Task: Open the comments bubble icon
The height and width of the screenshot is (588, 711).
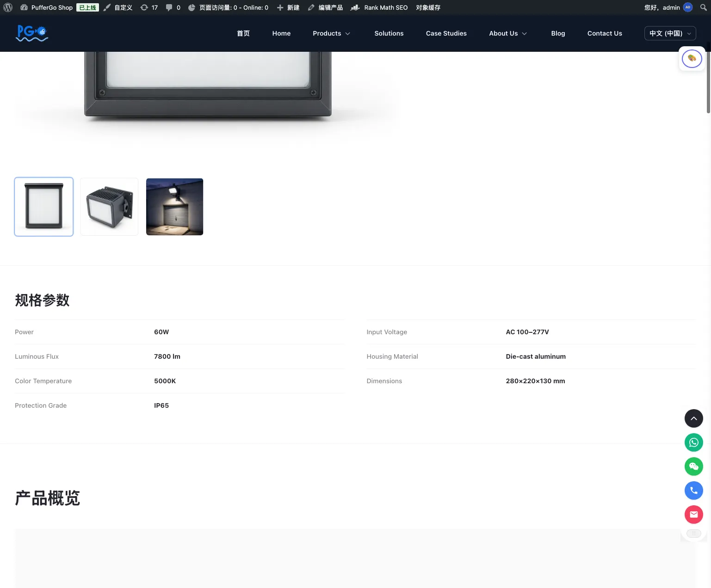Action: [x=173, y=7]
